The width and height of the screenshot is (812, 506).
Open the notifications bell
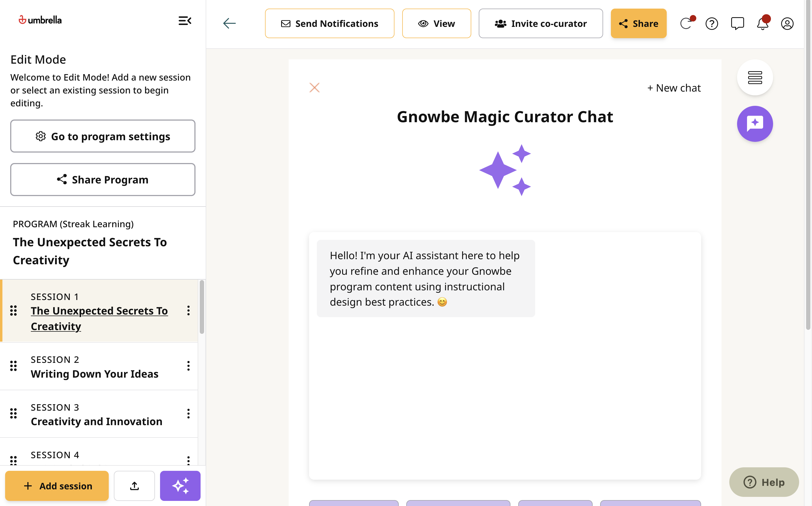pyautogui.click(x=763, y=23)
